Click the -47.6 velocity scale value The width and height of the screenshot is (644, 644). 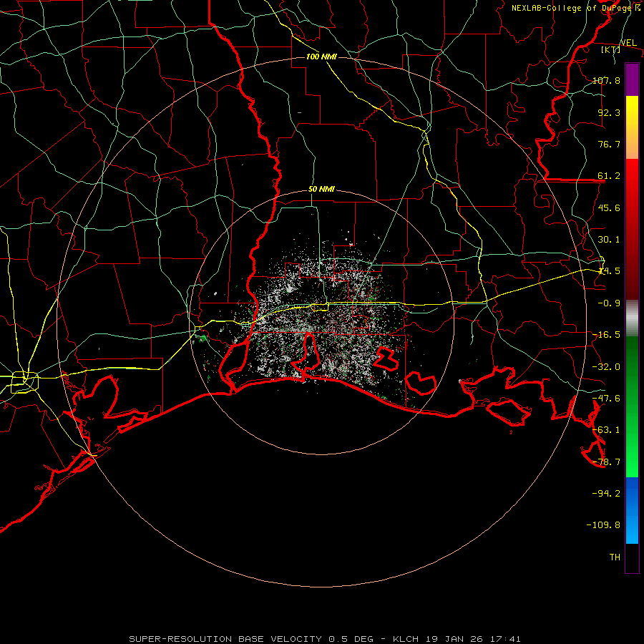606,399
